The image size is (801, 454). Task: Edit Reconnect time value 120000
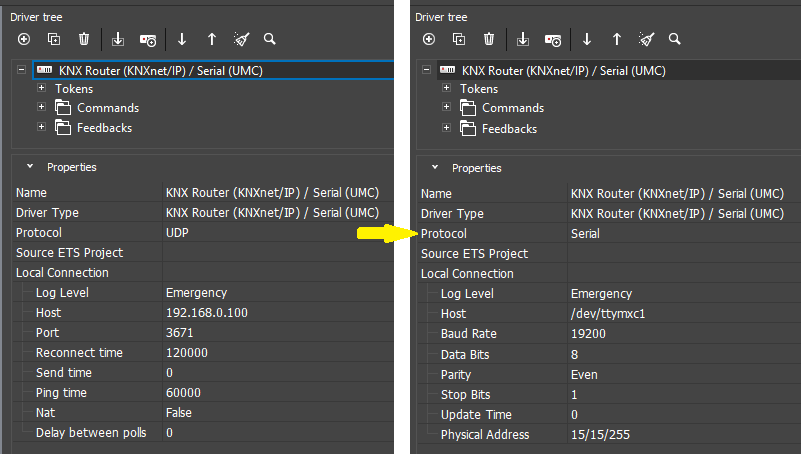278,352
